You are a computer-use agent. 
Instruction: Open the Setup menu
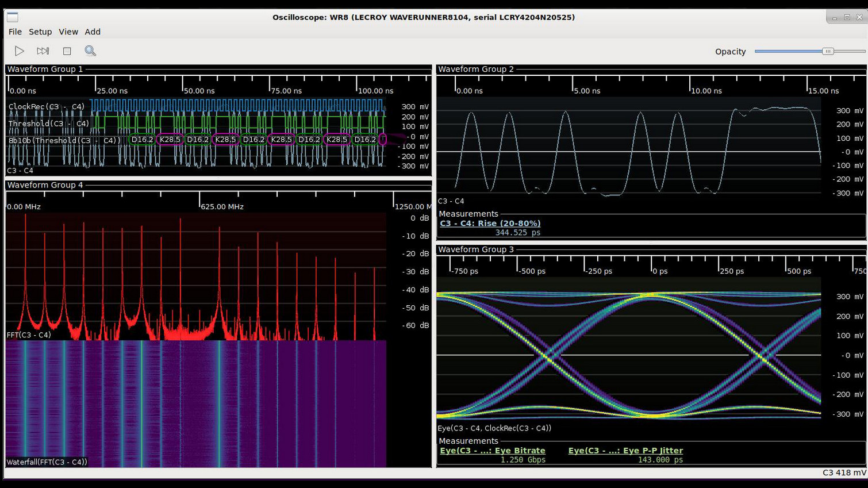(40, 32)
